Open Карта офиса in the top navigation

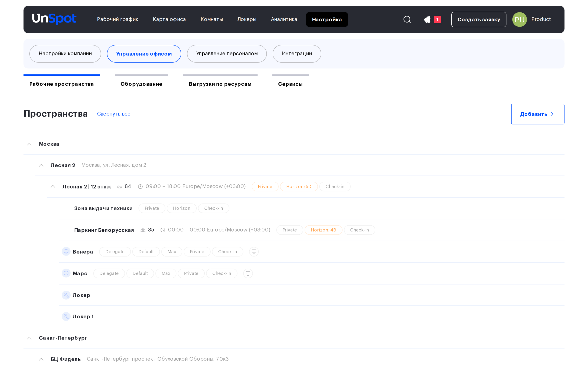(169, 19)
